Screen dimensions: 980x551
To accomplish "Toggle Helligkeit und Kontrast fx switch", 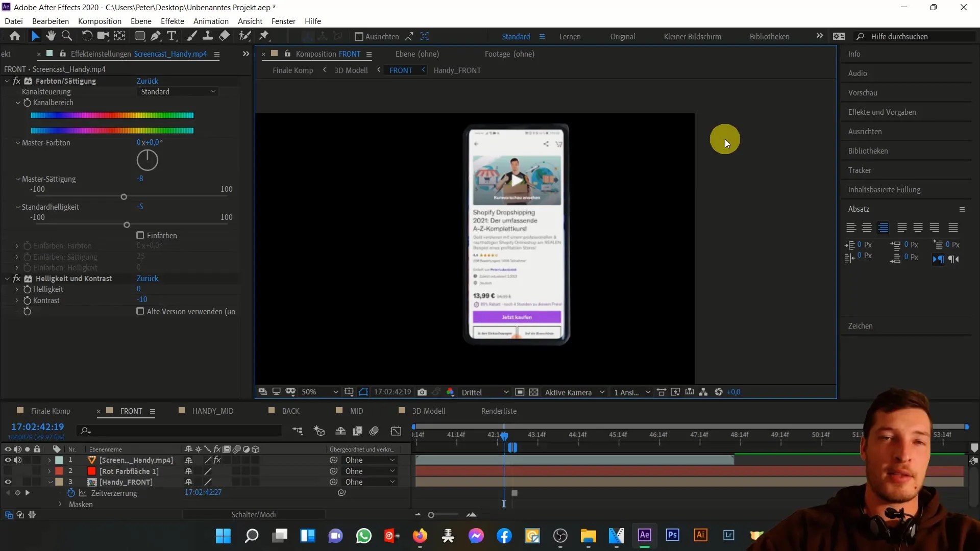I will coord(17,279).
